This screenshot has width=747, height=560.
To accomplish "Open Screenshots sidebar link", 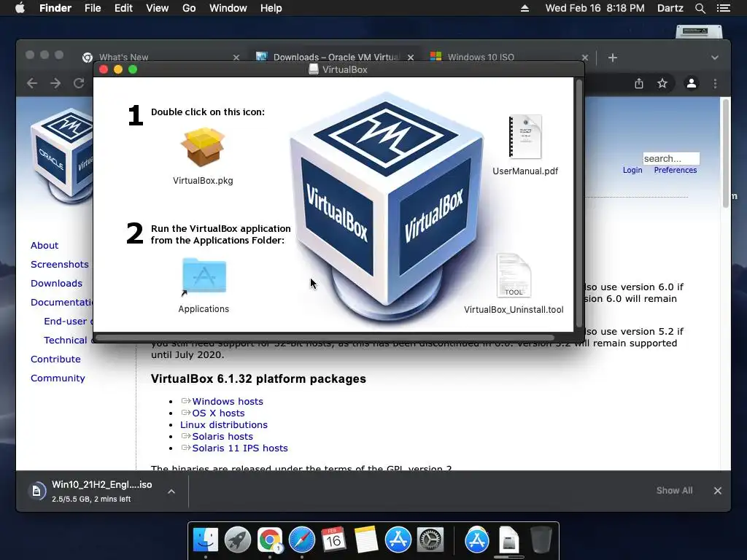I will [60, 264].
